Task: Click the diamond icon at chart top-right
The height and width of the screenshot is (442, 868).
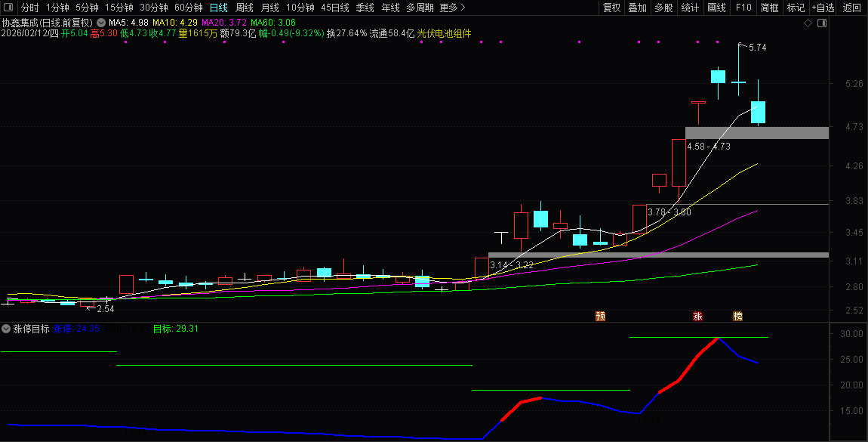Action: (808, 23)
